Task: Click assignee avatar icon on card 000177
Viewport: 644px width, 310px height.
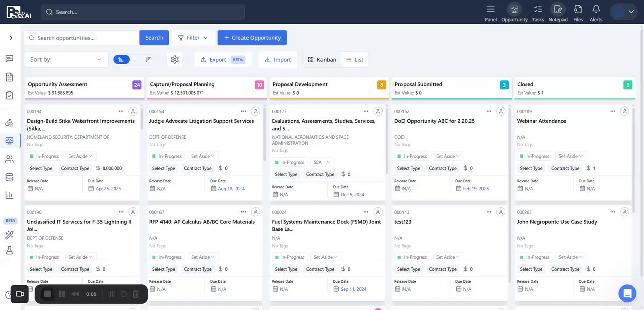Action: click(x=378, y=111)
